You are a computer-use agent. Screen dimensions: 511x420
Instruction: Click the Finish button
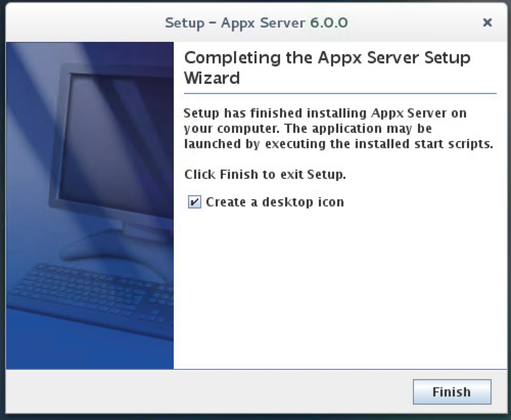[x=452, y=392]
